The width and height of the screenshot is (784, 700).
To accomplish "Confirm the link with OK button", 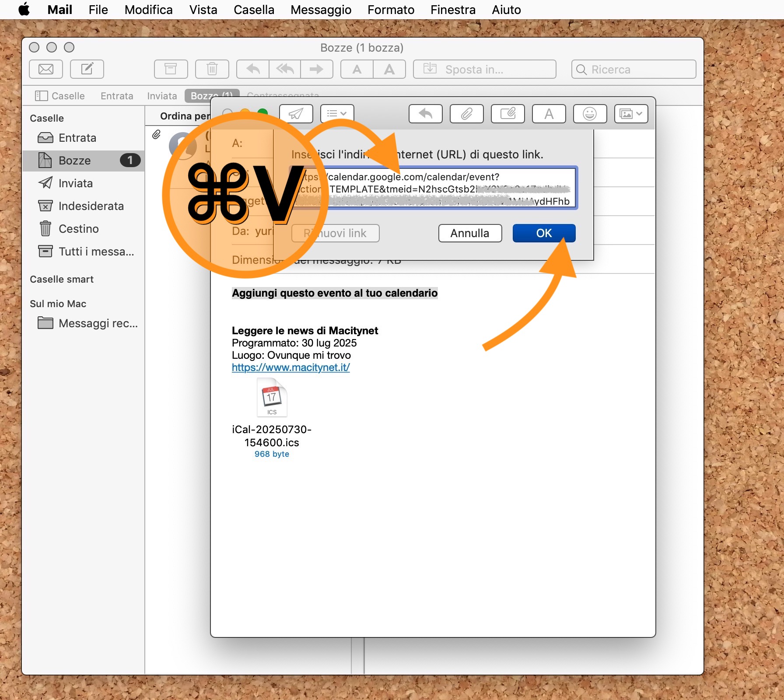I will [544, 233].
